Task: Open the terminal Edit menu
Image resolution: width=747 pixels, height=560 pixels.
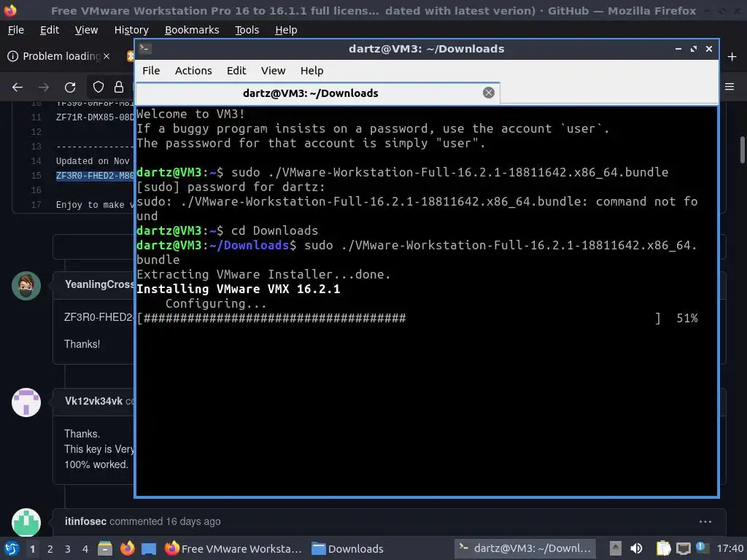Action: (236, 71)
